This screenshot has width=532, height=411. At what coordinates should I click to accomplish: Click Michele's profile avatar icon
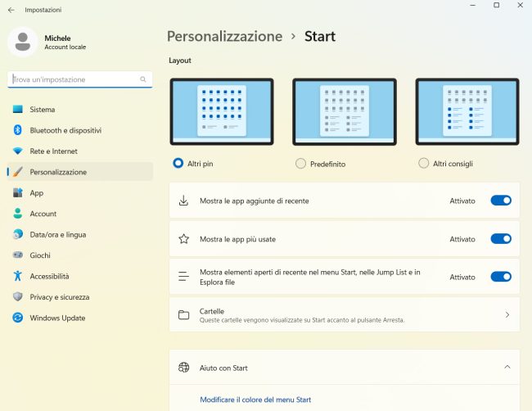tap(23, 42)
